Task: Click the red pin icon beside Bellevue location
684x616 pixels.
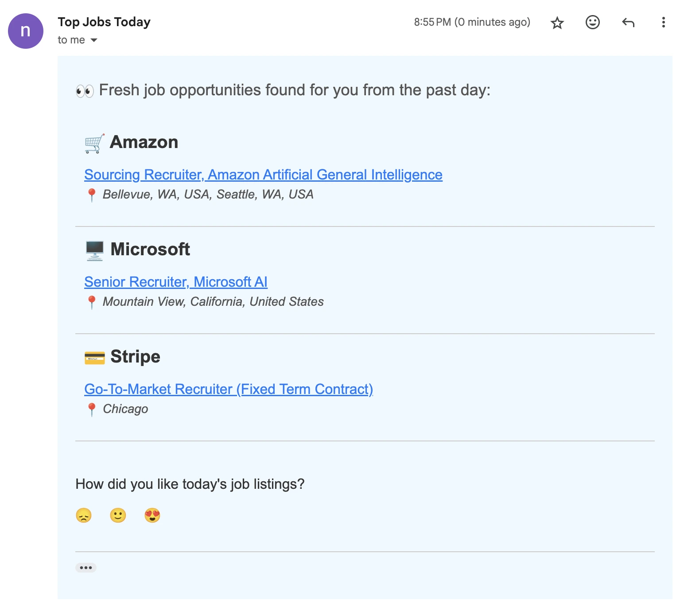Action: pyautogui.click(x=92, y=194)
